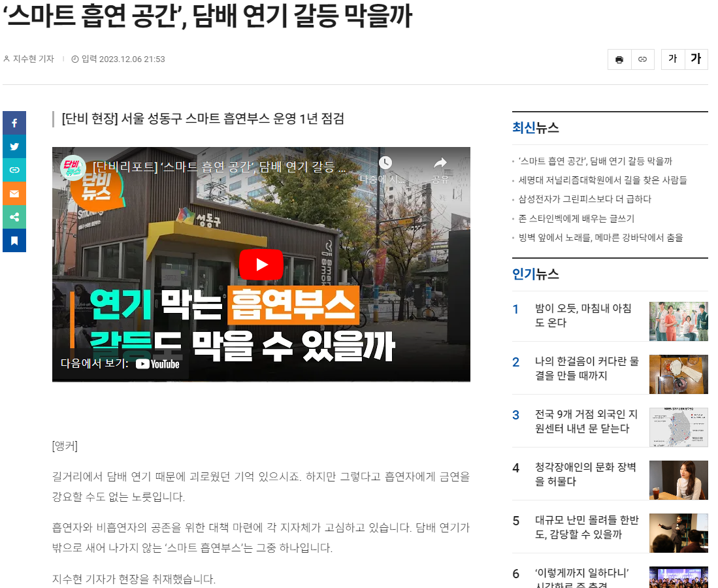Open video on YouTube via logo
Screen dimensions: 718x588
click(157, 364)
